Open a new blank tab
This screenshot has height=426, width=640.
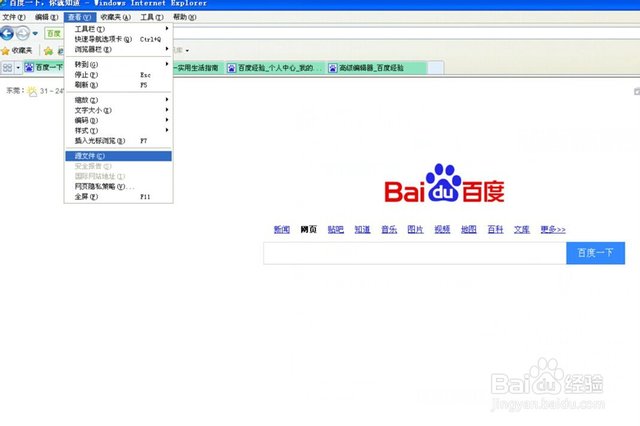(436, 68)
